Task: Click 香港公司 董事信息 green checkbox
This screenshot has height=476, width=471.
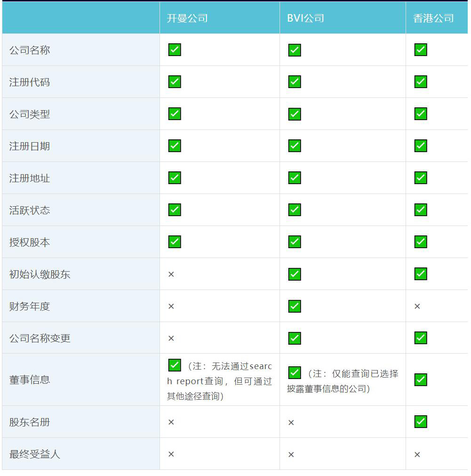Action: 421,379
